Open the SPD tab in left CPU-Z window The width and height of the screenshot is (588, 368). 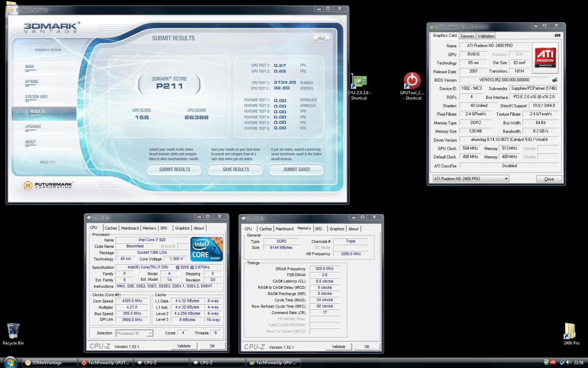(164, 228)
